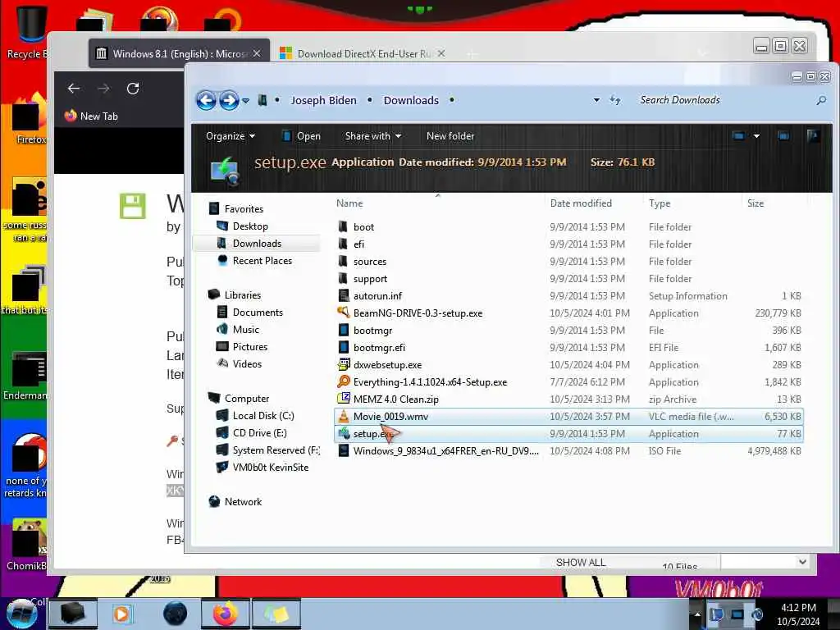Select the efi folder
Image resolution: width=840 pixels, height=630 pixels.
[x=358, y=244]
